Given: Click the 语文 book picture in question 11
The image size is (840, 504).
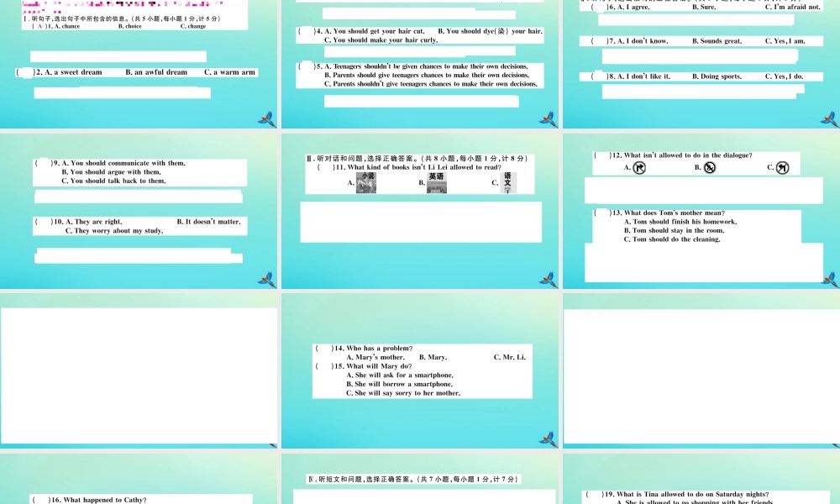Looking at the screenshot, I should point(507,182).
